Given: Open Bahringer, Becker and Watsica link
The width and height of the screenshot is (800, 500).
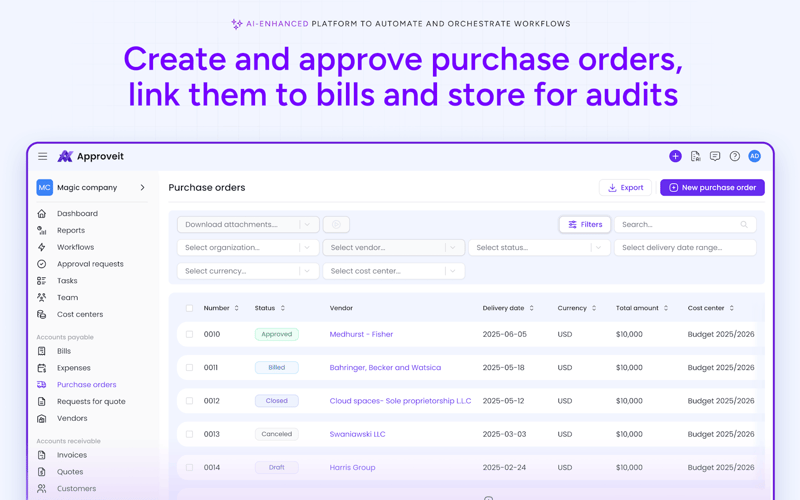Looking at the screenshot, I should click(x=385, y=367).
